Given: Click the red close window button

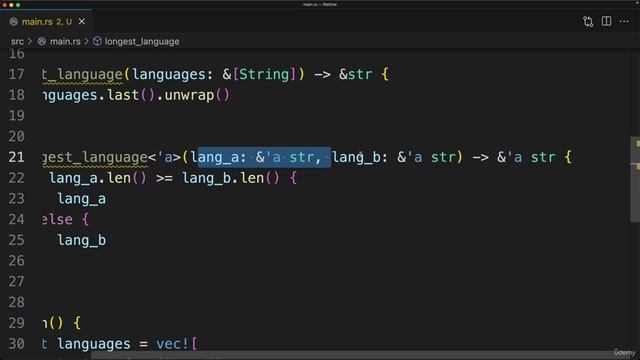Looking at the screenshot, I should (5, 5).
